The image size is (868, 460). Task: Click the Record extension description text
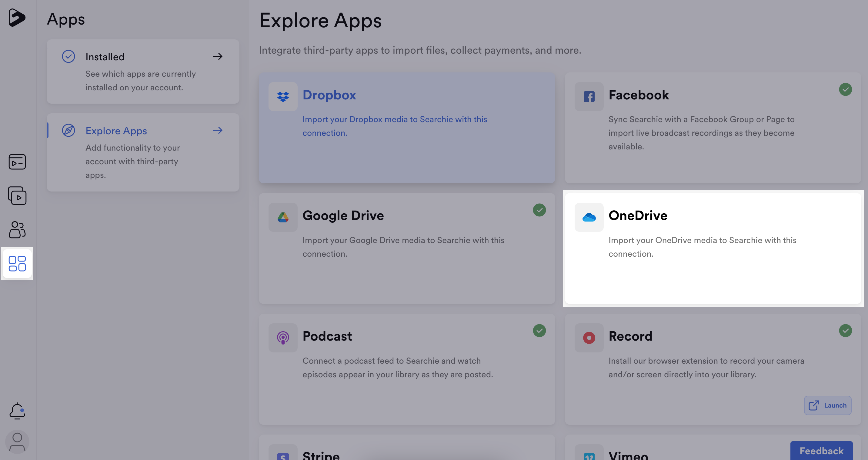click(706, 368)
